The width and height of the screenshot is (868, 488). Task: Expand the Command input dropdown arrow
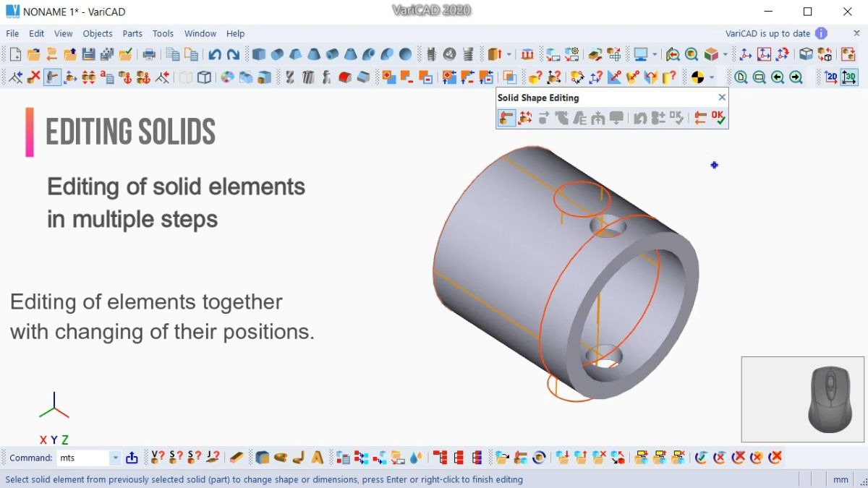coord(115,458)
